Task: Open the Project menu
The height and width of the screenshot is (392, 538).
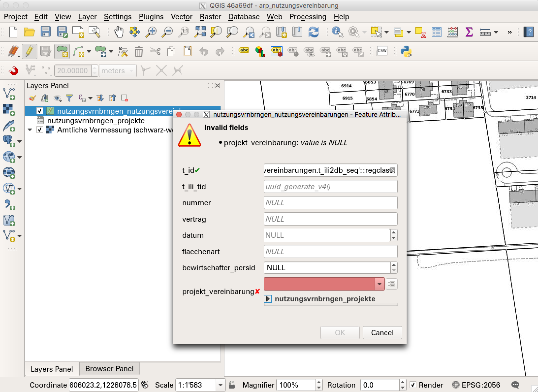Action: [16, 17]
